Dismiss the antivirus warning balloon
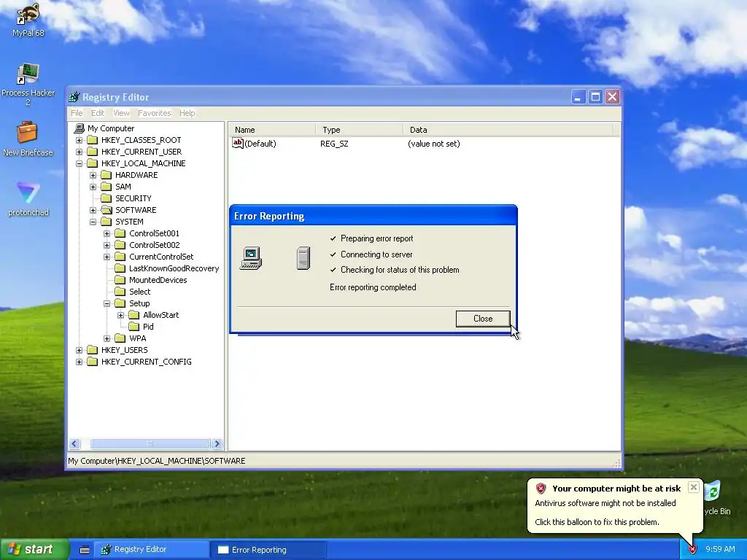 tap(694, 487)
